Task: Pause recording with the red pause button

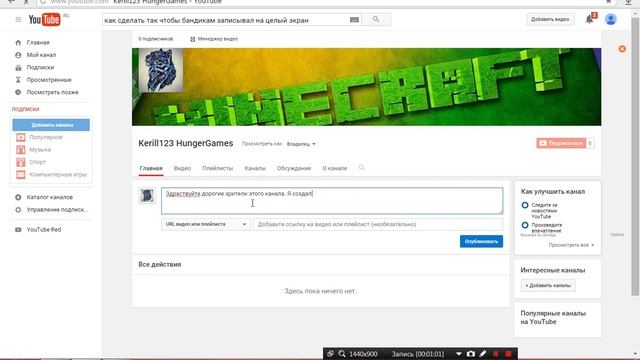Action: [x=496, y=354]
